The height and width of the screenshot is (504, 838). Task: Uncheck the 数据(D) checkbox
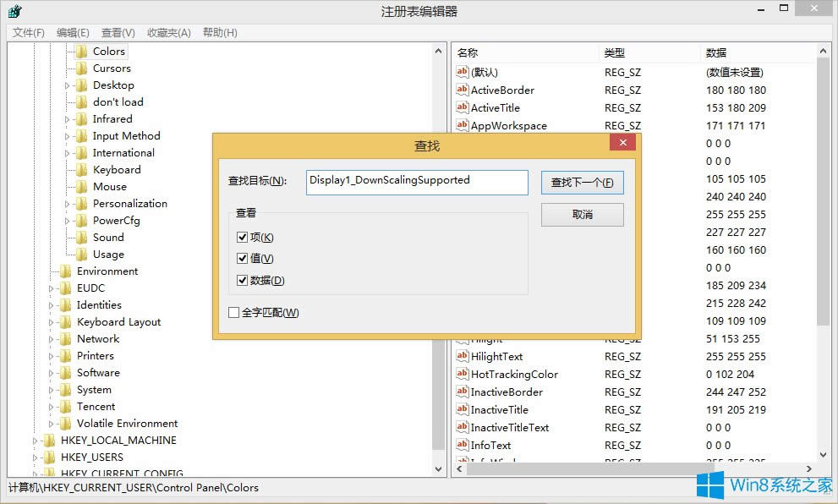point(243,280)
